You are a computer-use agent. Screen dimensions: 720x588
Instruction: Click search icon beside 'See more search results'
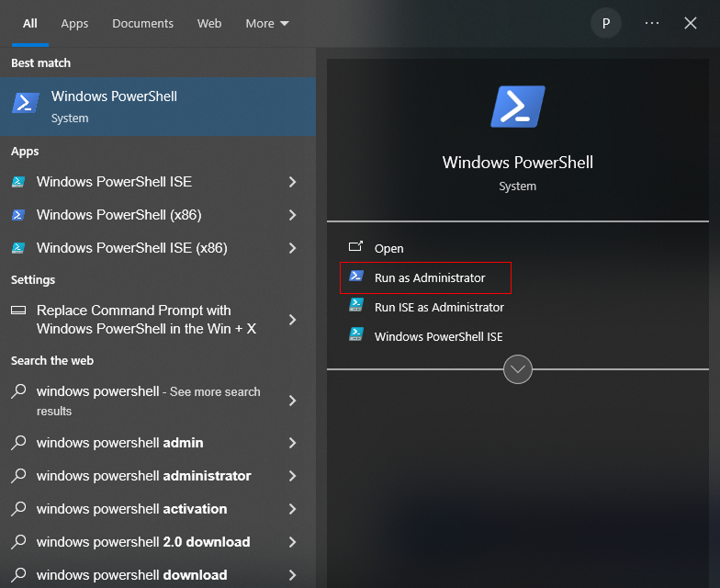[x=18, y=391]
